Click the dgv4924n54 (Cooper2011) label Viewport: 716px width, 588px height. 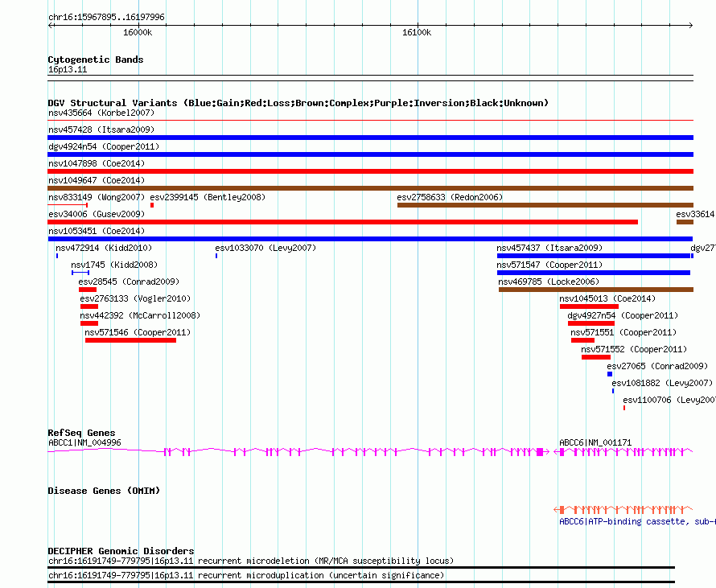coord(104,146)
